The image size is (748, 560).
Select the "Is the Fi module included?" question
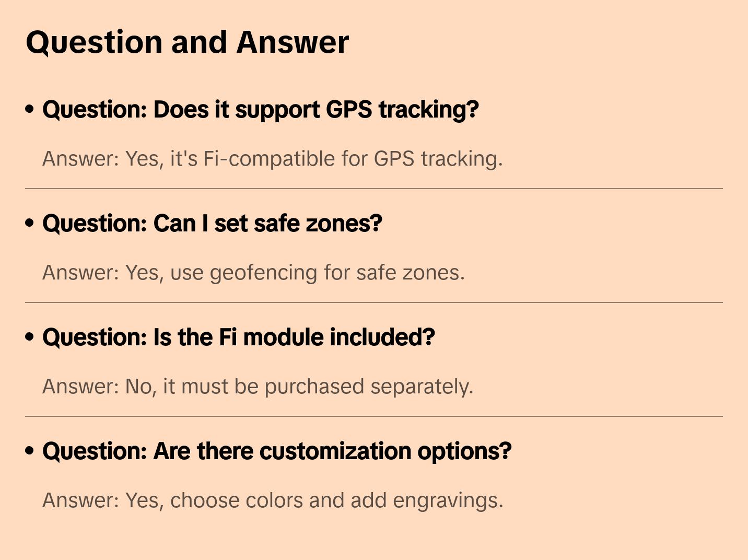click(x=238, y=337)
